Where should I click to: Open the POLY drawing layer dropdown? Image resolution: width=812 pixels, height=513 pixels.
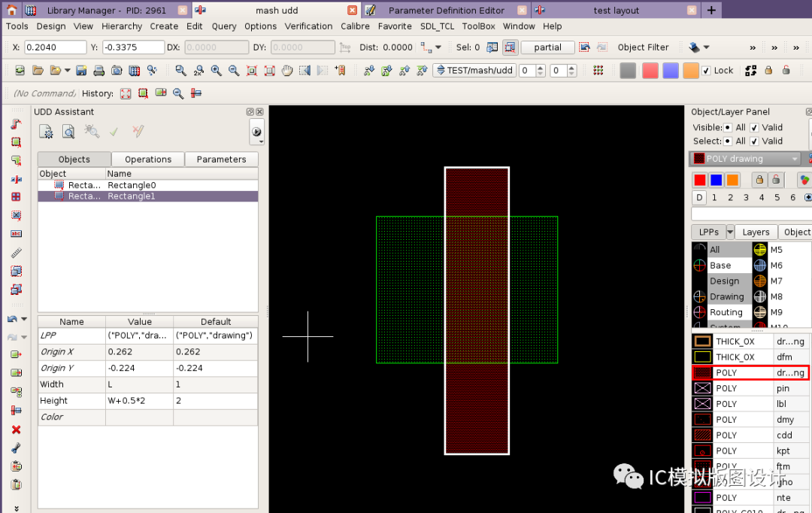[x=794, y=159]
